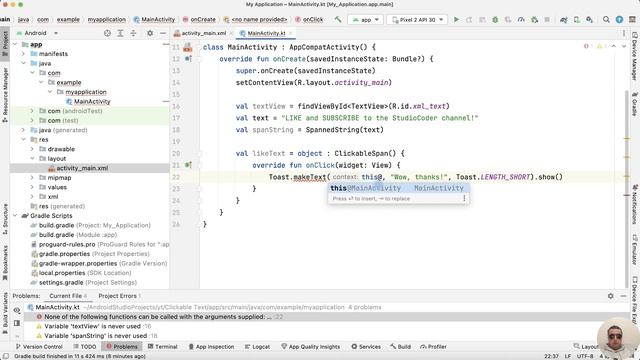This screenshot has width=640, height=360.
Task: Expand the values folder
Action: [32, 187]
